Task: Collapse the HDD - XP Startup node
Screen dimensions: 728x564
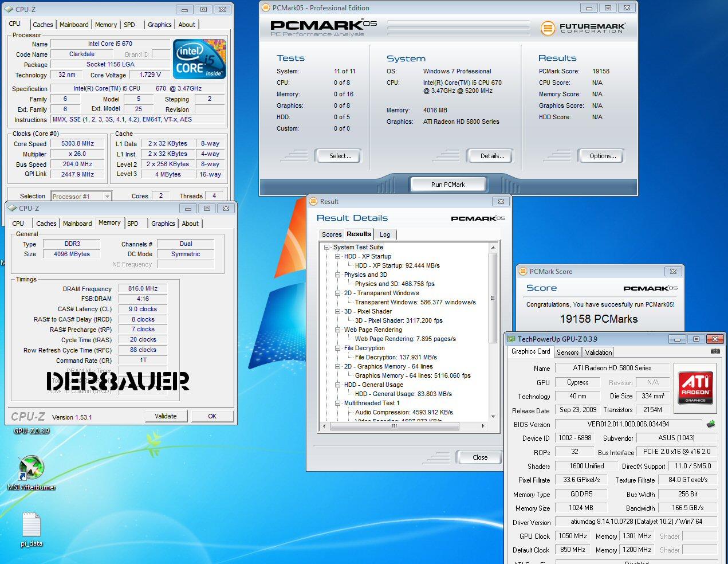Action: click(338, 256)
